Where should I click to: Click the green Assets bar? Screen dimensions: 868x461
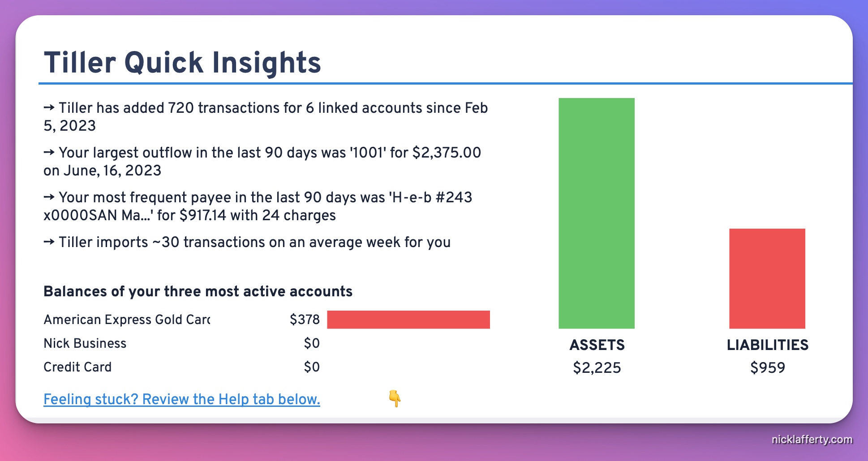[x=596, y=213]
